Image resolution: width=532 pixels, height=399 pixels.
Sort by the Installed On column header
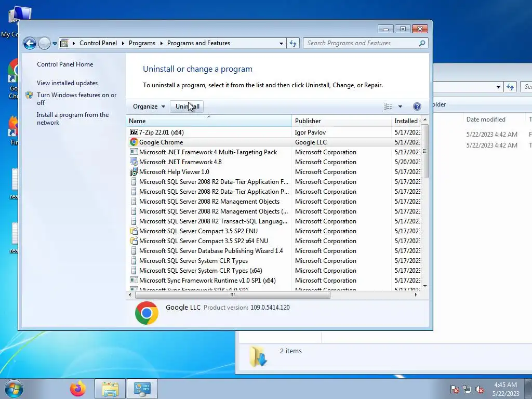pyautogui.click(x=406, y=121)
